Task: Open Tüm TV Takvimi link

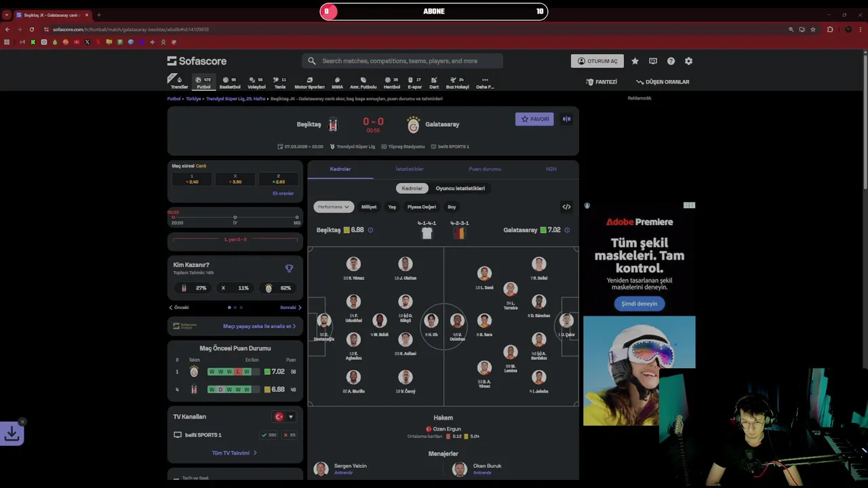Action: [x=235, y=453]
